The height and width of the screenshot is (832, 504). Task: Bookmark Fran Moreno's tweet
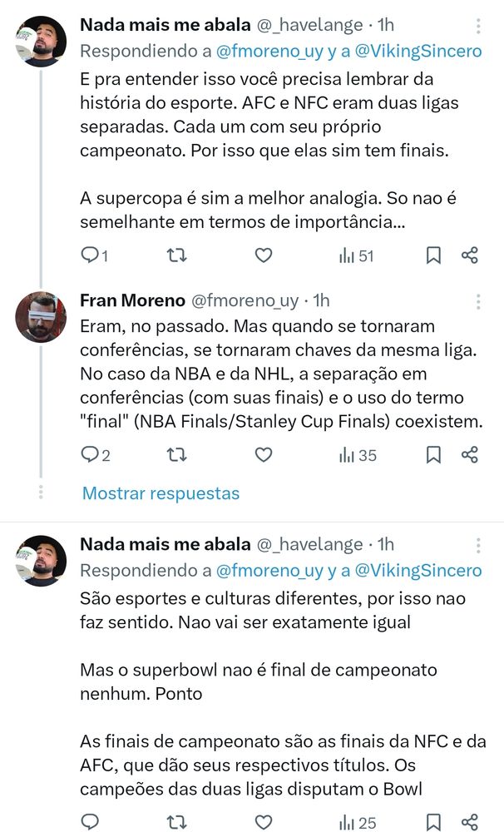(x=433, y=454)
